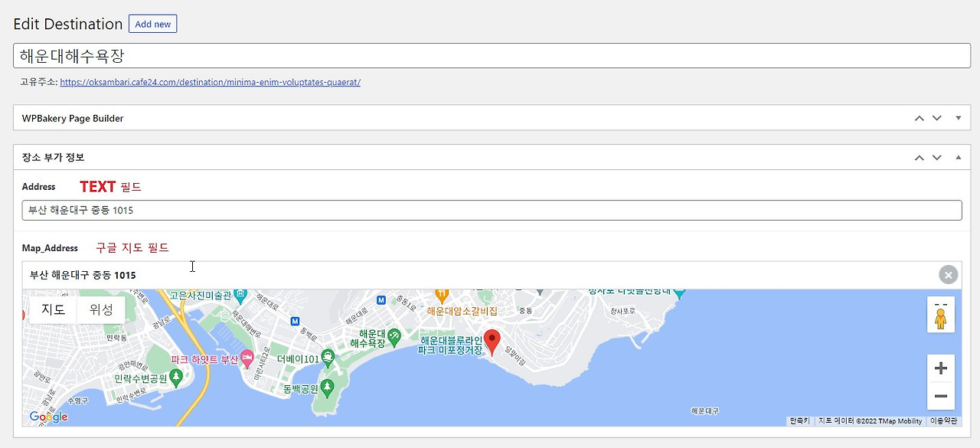The width and height of the screenshot is (980, 448).
Task: Open the 단축키 shortcuts link
Action: click(x=799, y=421)
